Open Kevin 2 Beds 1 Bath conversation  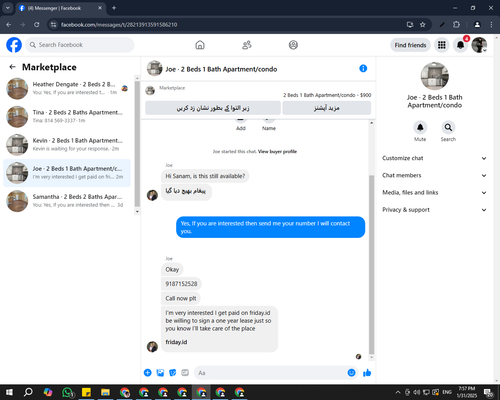pos(67,145)
